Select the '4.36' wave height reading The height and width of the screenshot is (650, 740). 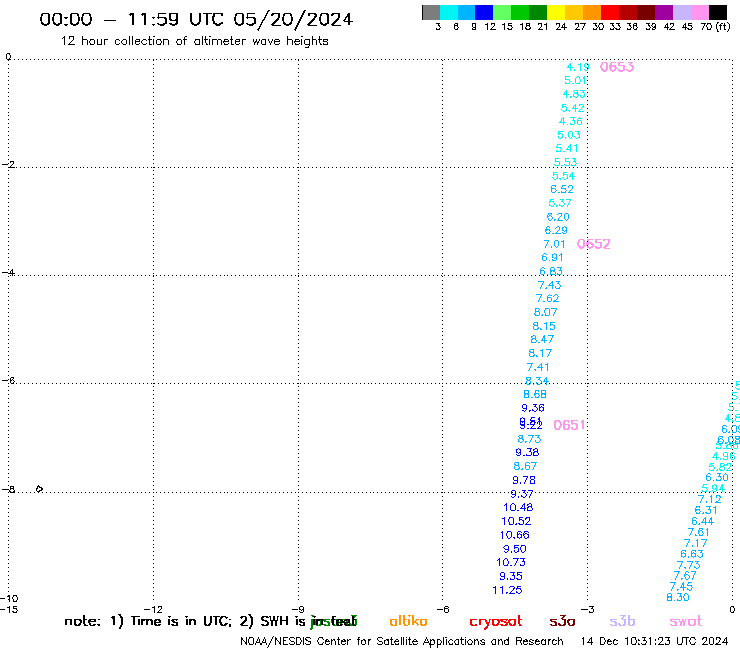(x=571, y=121)
